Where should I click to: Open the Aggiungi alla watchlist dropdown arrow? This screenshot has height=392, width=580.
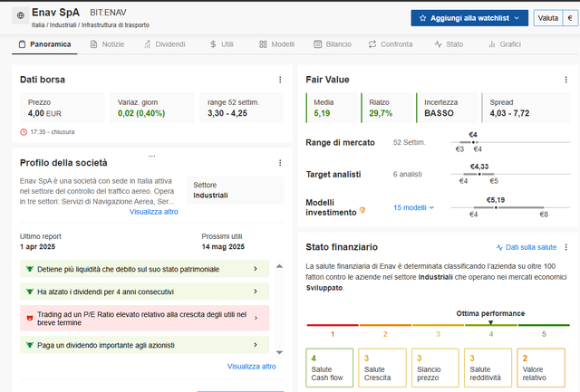coord(517,18)
